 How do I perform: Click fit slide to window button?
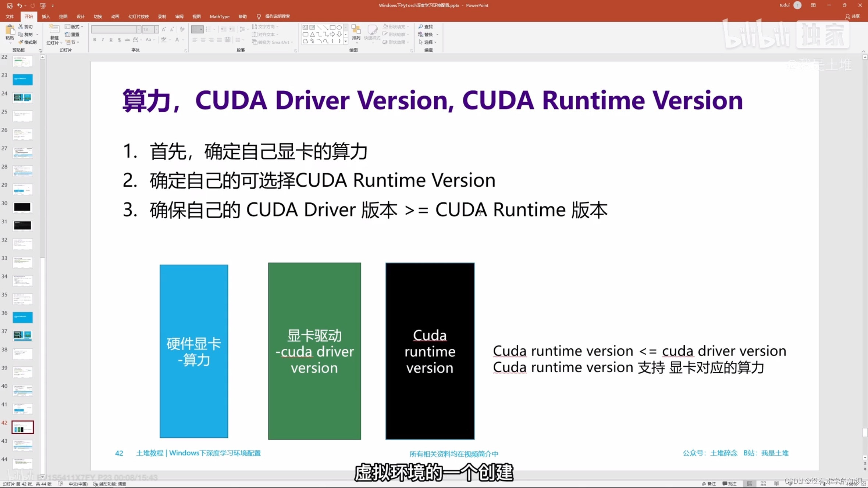click(x=864, y=484)
